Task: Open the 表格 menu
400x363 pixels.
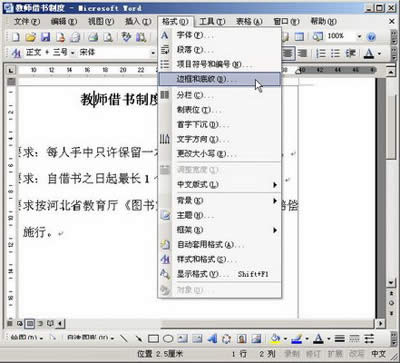Action: point(249,22)
